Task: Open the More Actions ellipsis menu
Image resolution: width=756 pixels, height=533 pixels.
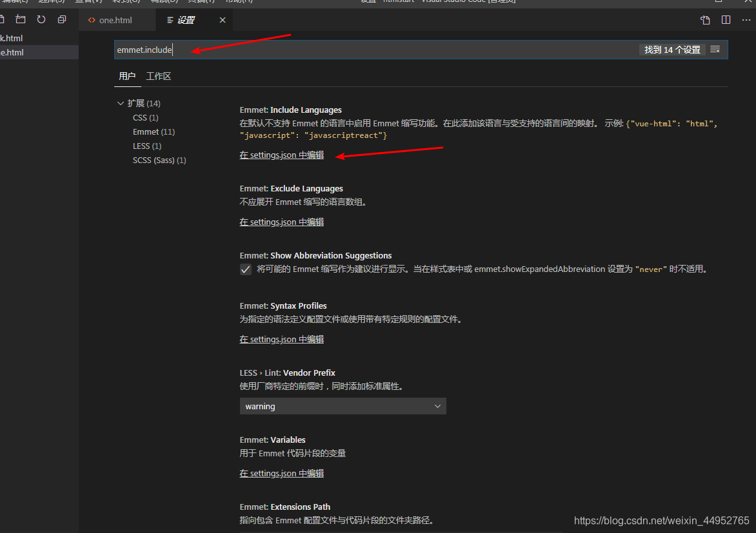Action: (746, 20)
